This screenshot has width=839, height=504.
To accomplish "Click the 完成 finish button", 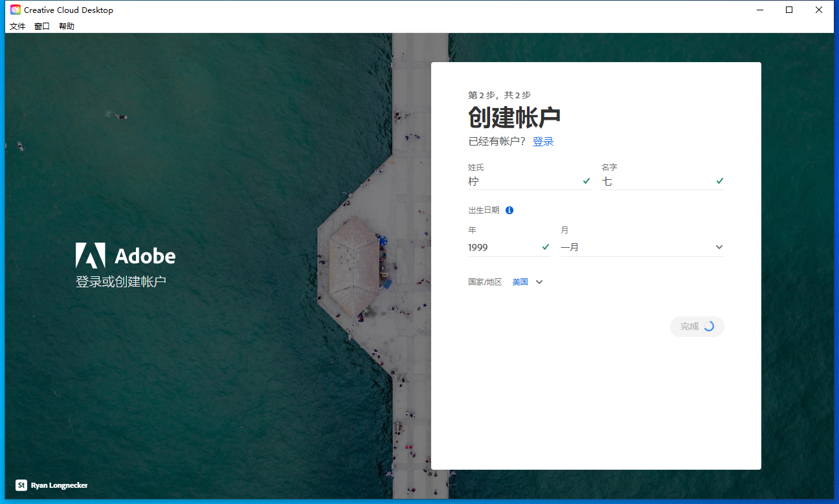I will (x=697, y=327).
